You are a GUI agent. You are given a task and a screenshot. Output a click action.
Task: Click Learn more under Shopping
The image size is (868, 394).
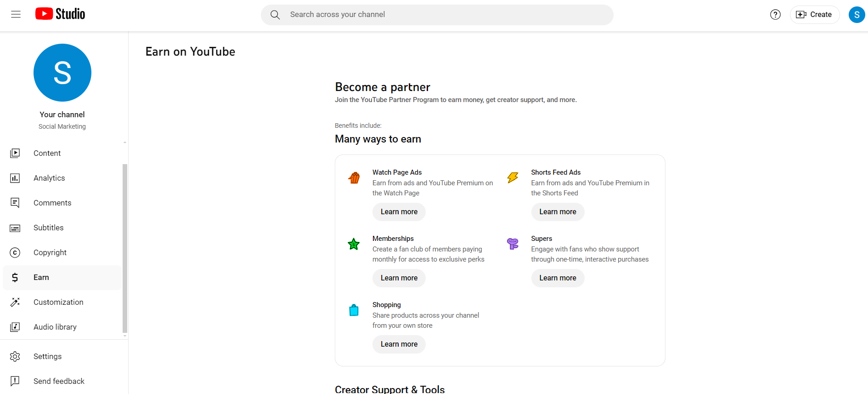point(399,344)
